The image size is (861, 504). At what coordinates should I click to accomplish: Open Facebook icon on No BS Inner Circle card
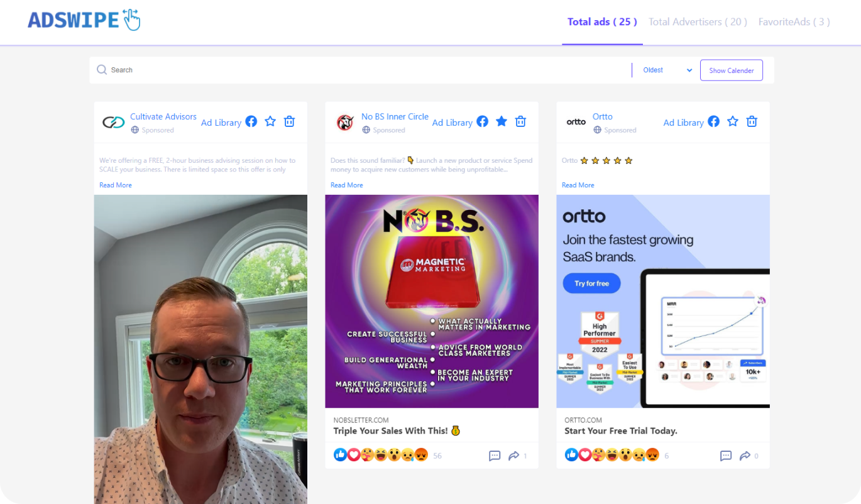pos(483,121)
